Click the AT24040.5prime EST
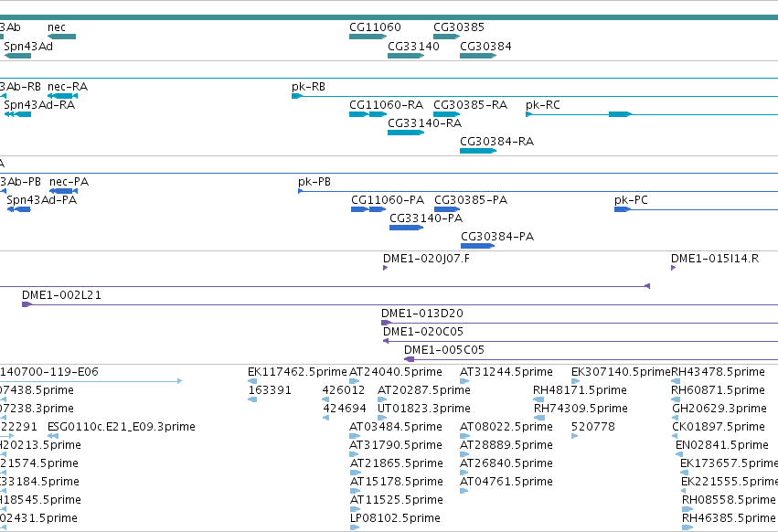The height and width of the screenshot is (532, 778). [x=355, y=381]
